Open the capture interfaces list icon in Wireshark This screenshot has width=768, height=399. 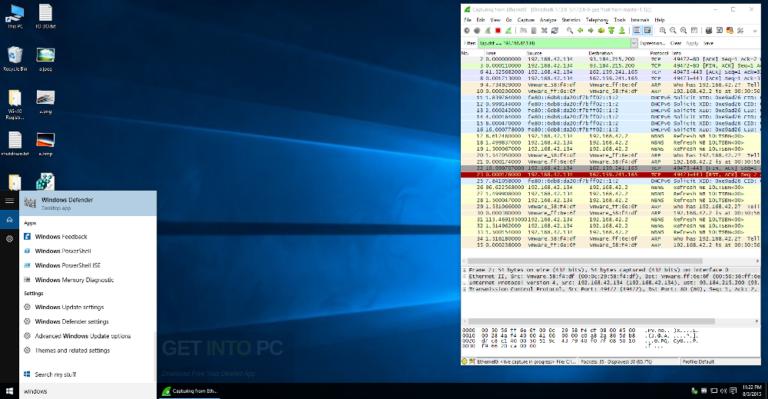[x=467, y=30]
